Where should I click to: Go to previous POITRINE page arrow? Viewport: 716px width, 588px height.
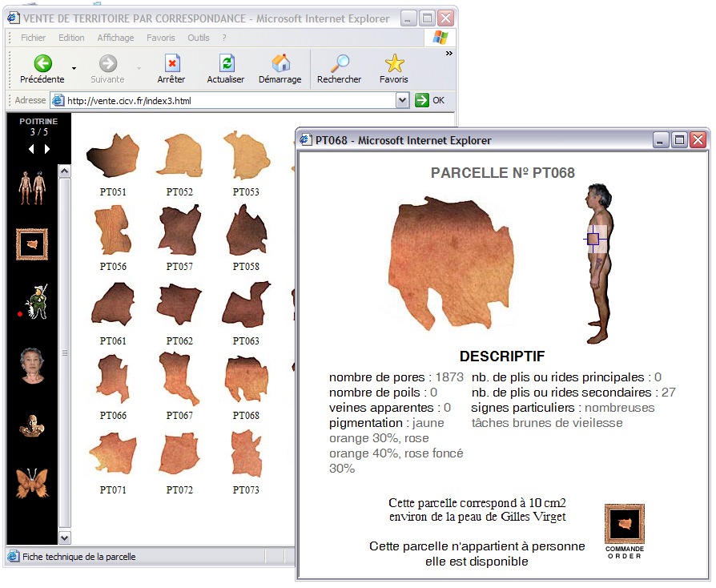pyautogui.click(x=31, y=149)
